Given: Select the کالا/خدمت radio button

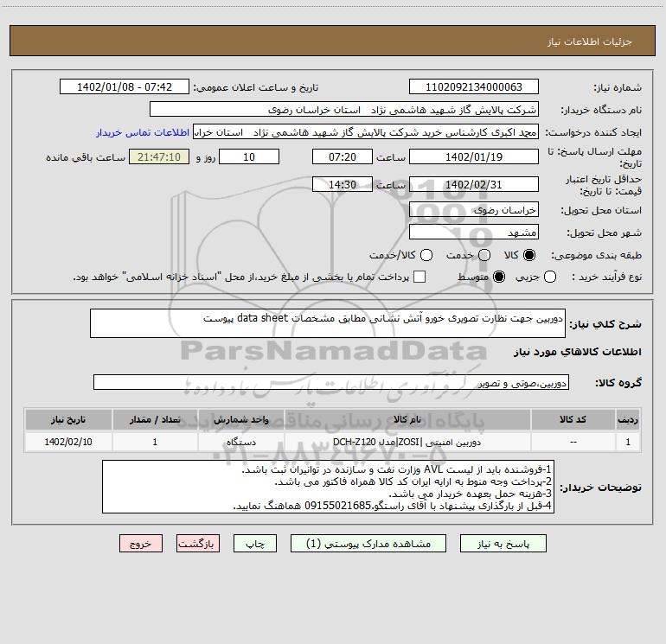Looking at the screenshot, I should (426, 255).
